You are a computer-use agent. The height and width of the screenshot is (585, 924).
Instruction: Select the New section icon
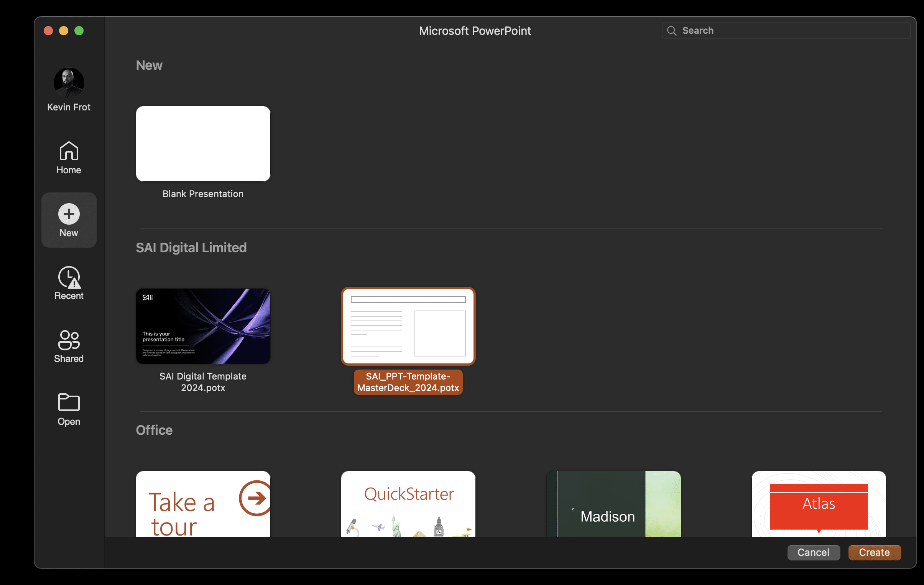[x=69, y=220]
